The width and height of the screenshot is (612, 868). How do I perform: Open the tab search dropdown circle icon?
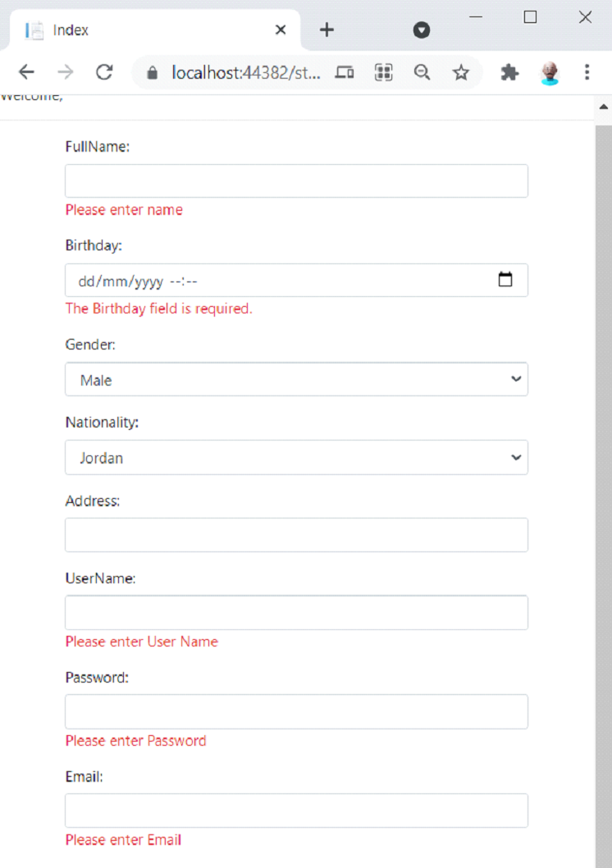(x=422, y=30)
